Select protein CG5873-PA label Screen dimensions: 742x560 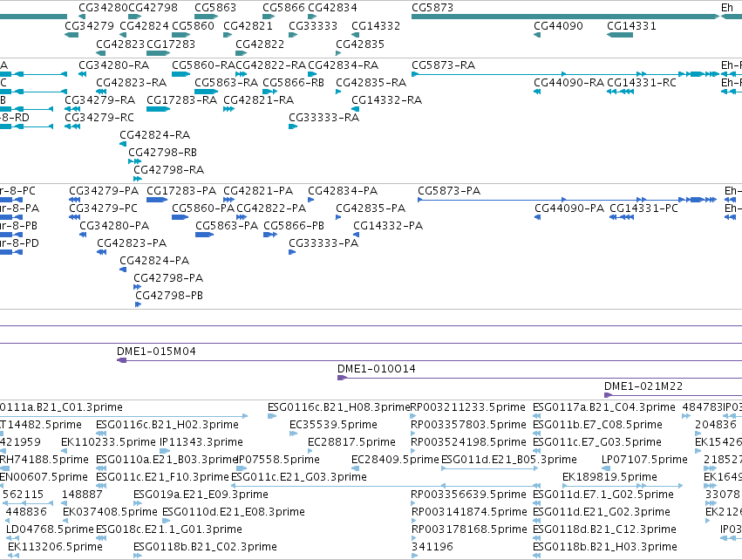[449, 191]
